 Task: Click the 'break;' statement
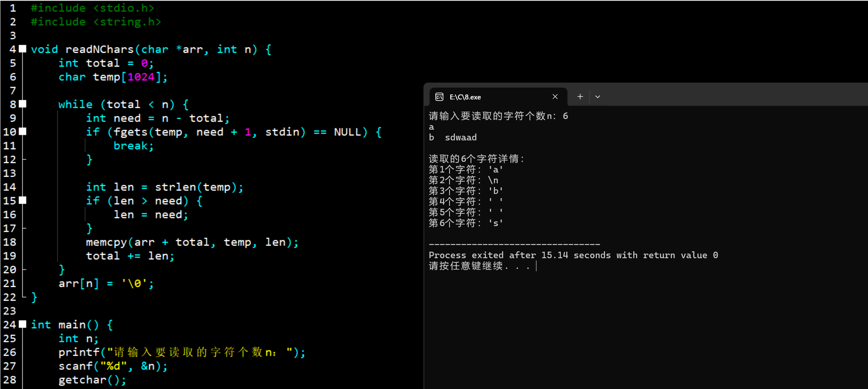[134, 146]
